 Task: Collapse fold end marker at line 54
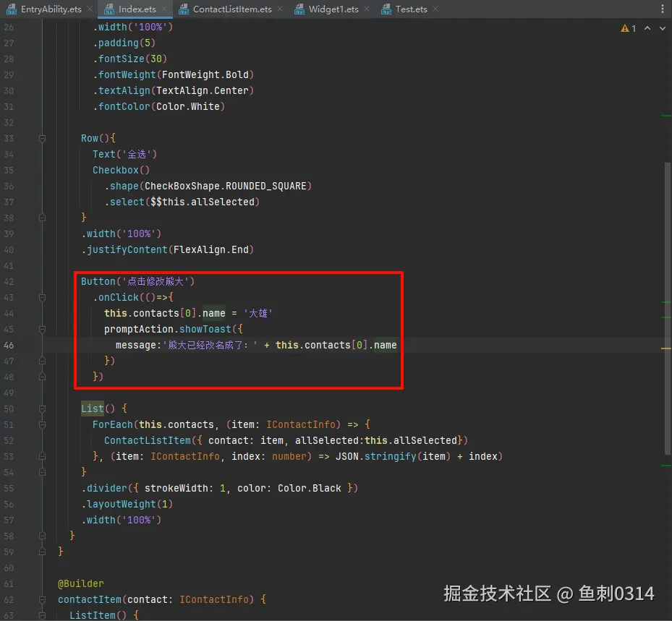pos(42,472)
